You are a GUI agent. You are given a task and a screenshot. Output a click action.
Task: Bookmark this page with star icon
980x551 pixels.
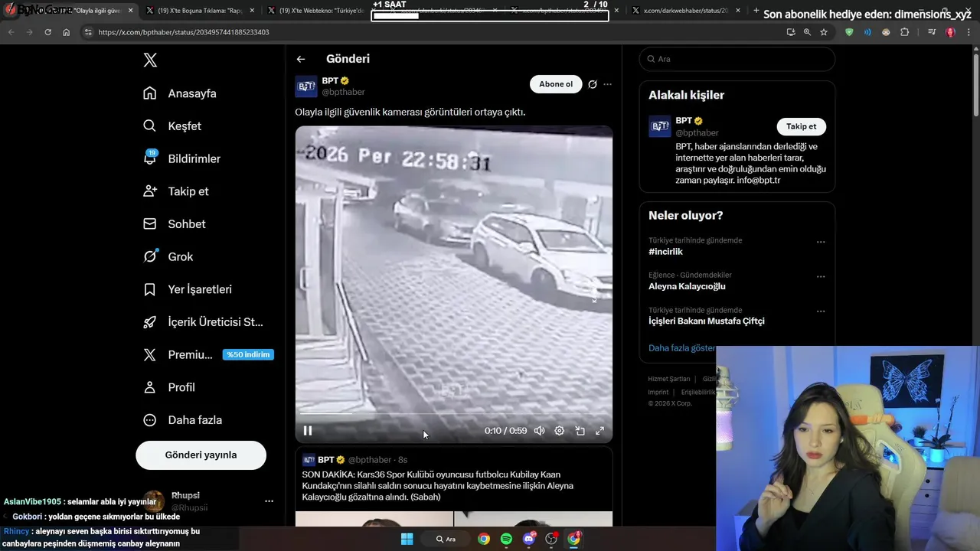(824, 32)
